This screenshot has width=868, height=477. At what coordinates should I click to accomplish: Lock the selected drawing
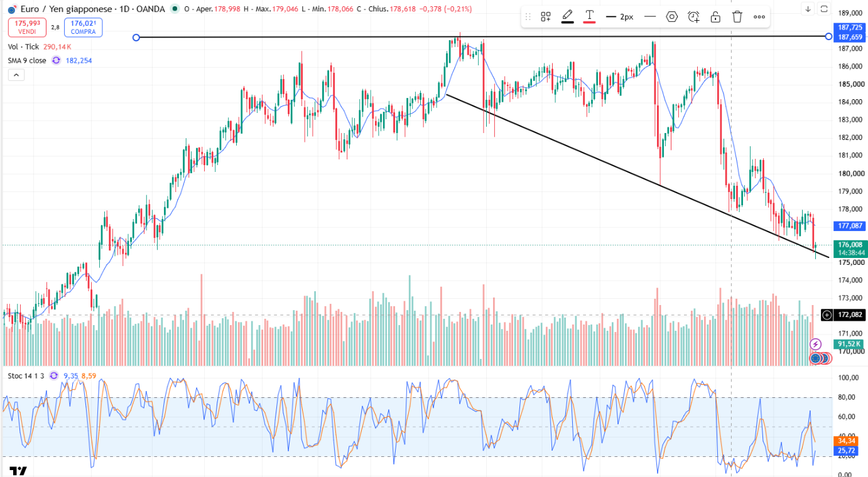[715, 17]
